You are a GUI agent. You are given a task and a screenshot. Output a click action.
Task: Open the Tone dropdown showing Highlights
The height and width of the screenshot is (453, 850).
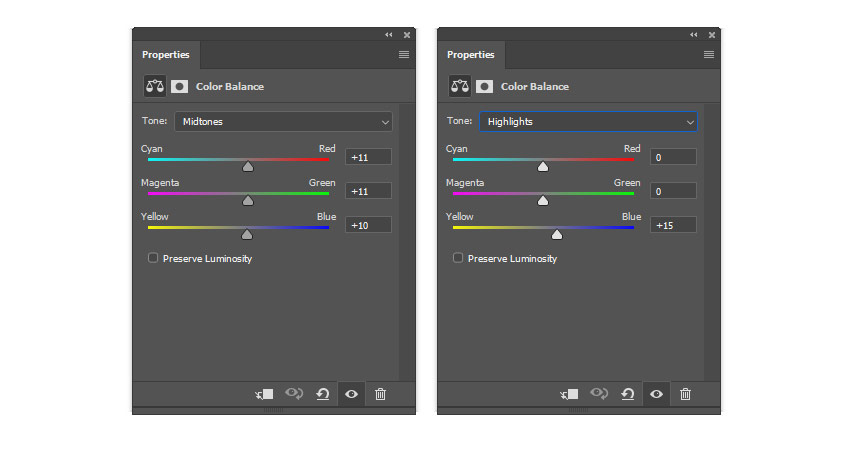588,121
